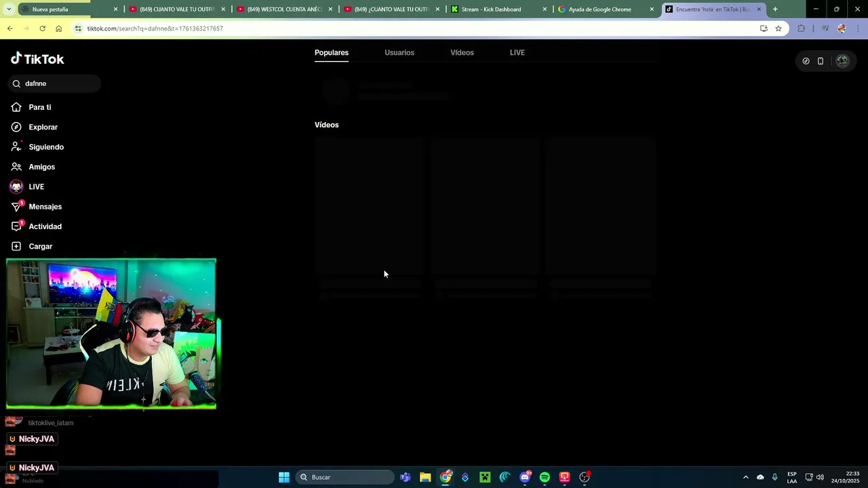Open the LIVE avatar icon in sidebar
The image size is (868, 488).
point(16,186)
